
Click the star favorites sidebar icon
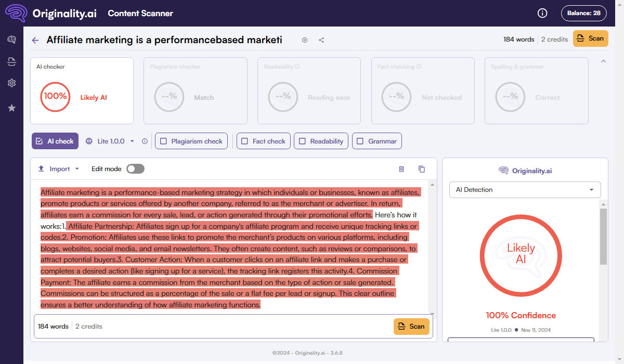(11, 108)
